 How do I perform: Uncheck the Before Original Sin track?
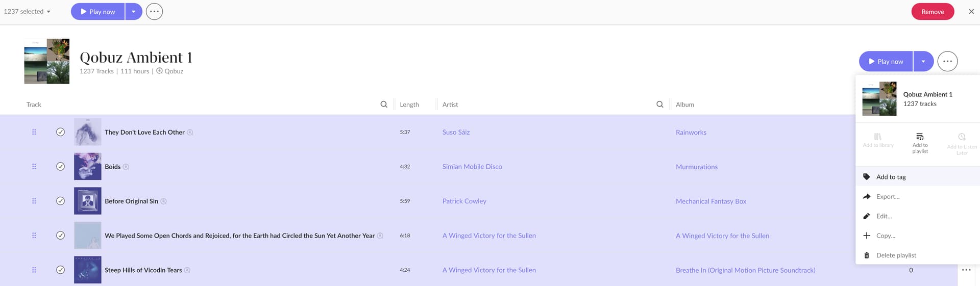[60, 201]
